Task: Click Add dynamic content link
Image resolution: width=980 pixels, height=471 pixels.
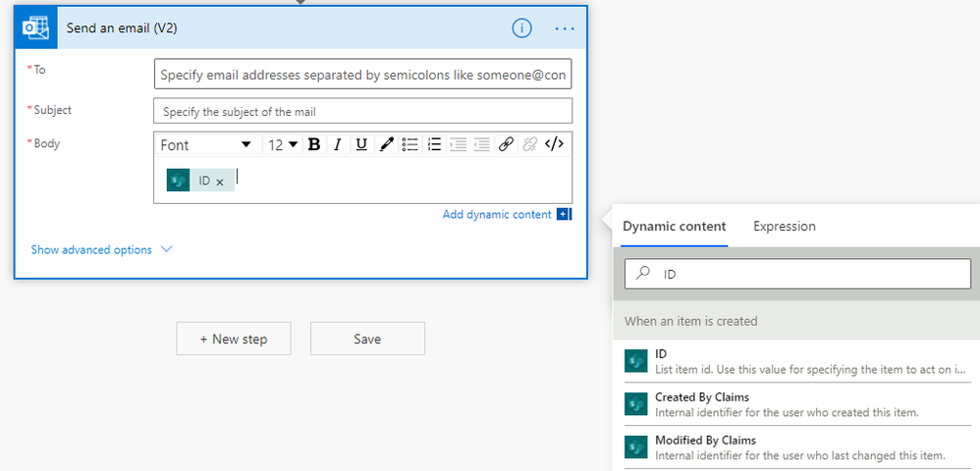Action: point(497,214)
